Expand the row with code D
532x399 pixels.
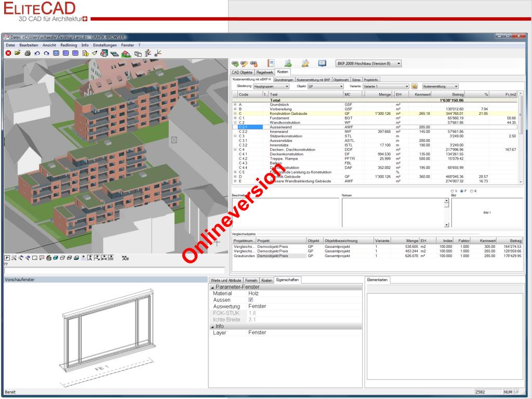click(235, 177)
